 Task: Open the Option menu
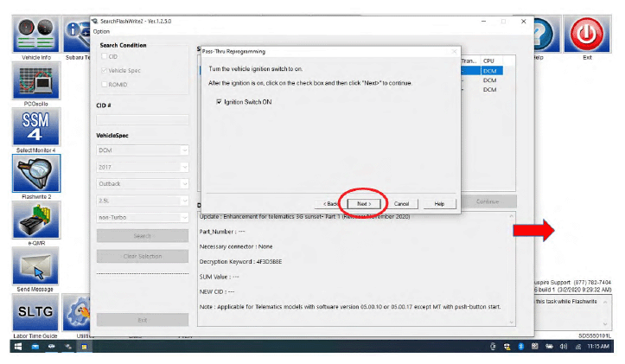101,31
